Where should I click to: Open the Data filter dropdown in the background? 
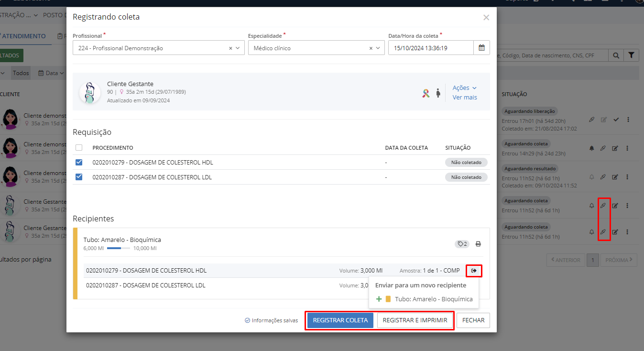pyautogui.click(x=51, y=73)
